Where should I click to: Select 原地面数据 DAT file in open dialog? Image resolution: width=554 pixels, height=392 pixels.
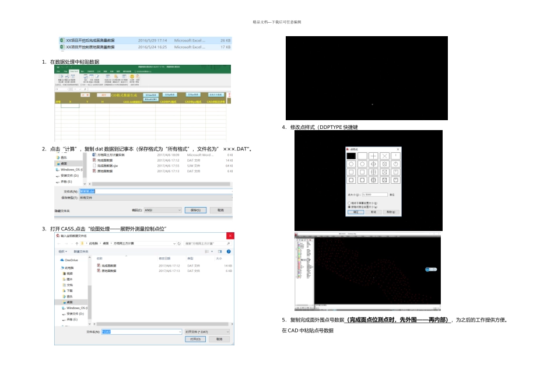(x=107, y=271)
